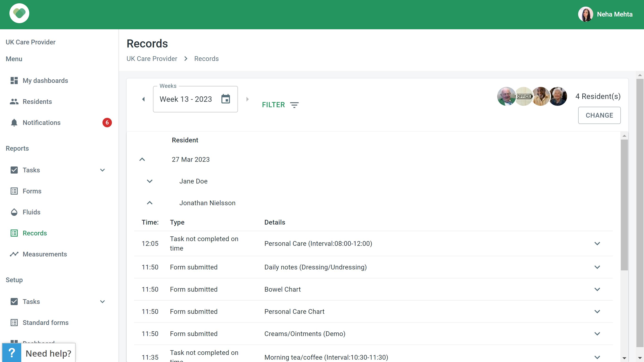Click the Residents people icon

click(x=14, y=102)
